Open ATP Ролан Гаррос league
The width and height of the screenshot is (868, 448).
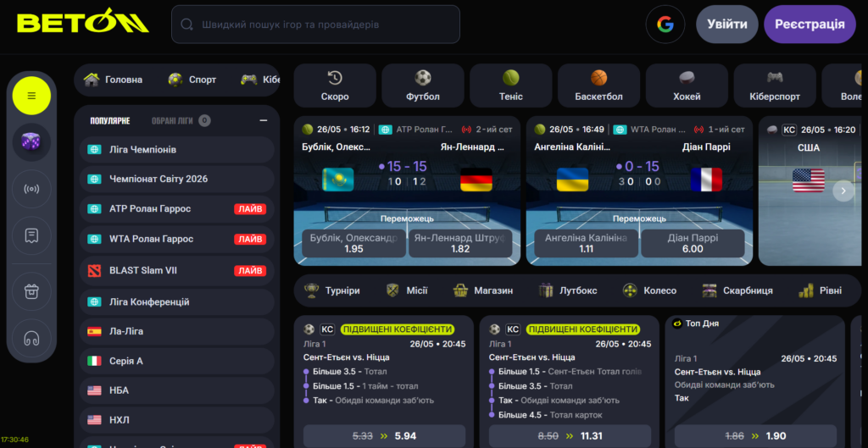point(177,209)
